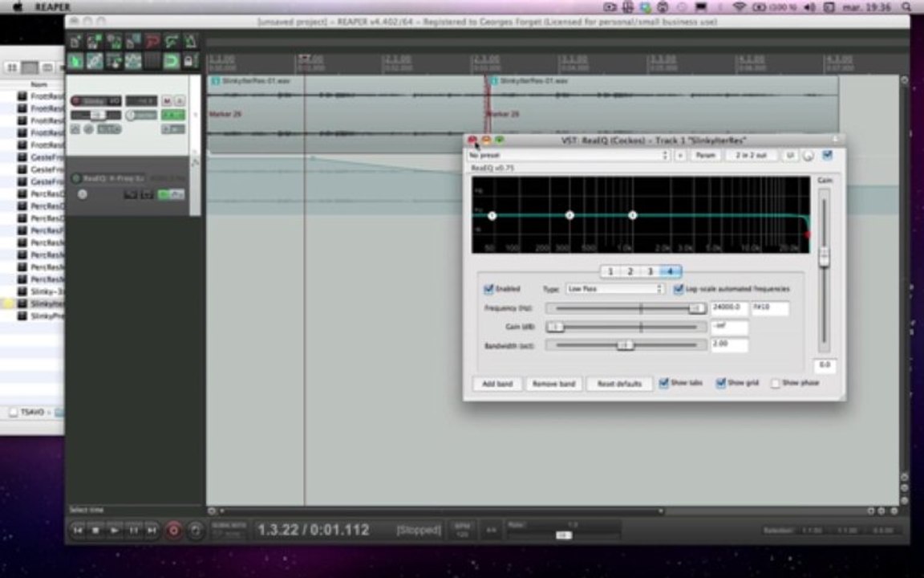Select ReaEQ band tab 2
The height and width of the screenshot is (578, 924).
click(630, 271)
